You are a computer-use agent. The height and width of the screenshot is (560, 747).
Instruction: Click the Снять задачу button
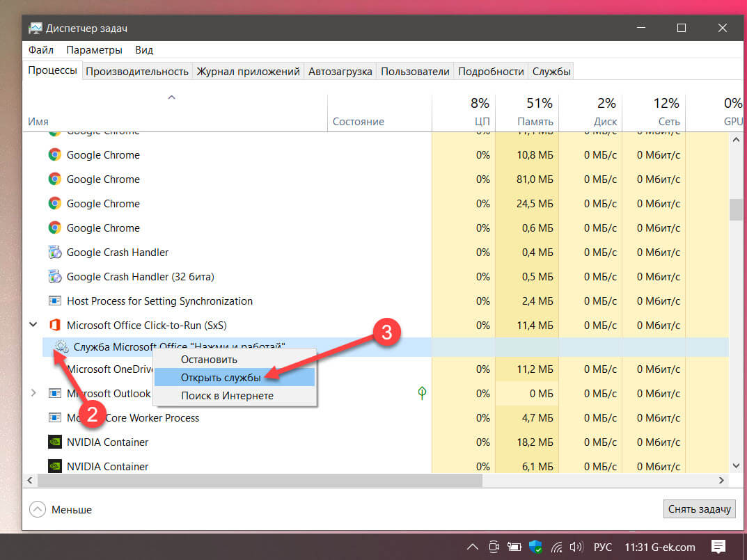click(699, 509)
